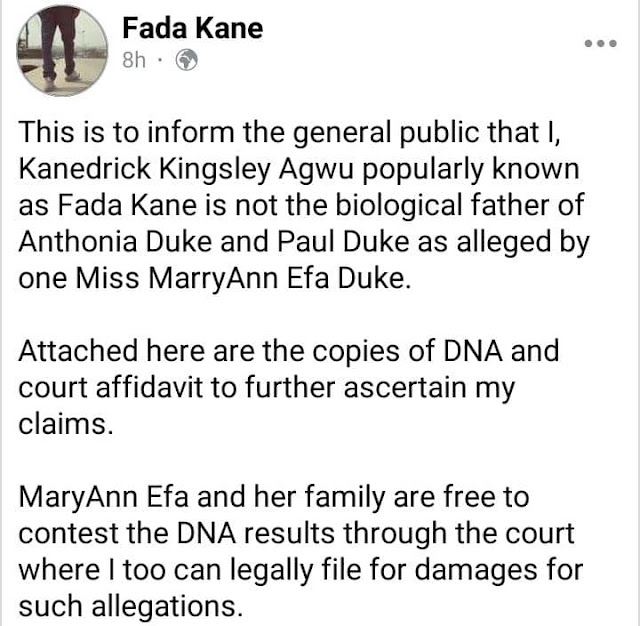Click the word "claims." ending second paragraph
The image size is (640, 626).
click(x=66, y=424)
